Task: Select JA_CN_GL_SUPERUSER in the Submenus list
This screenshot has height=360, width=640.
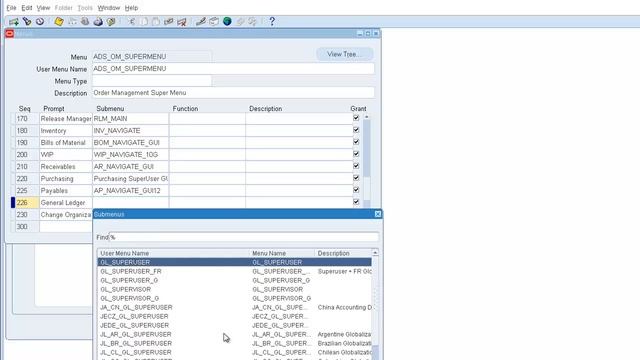Action: pyautogui.click(x=234, y=307)
